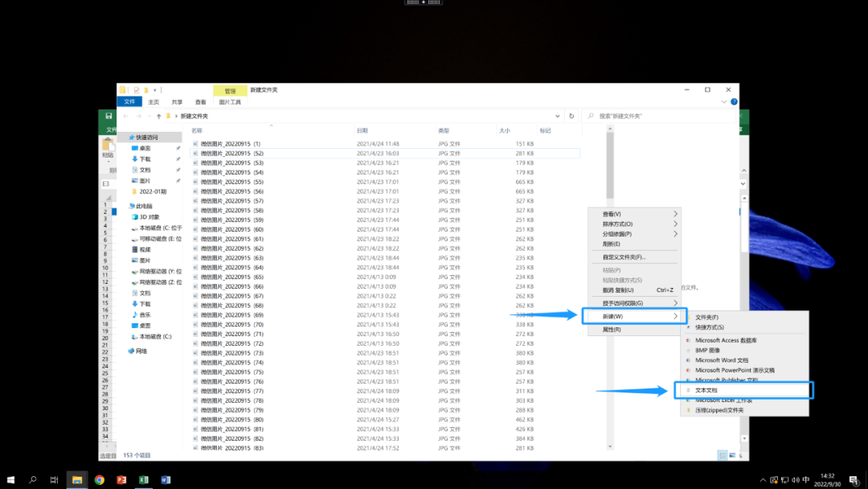This screenshot has height=489, width=868.
Task: Open the 2022-01期 folder
Action: (x=153, y=191)
